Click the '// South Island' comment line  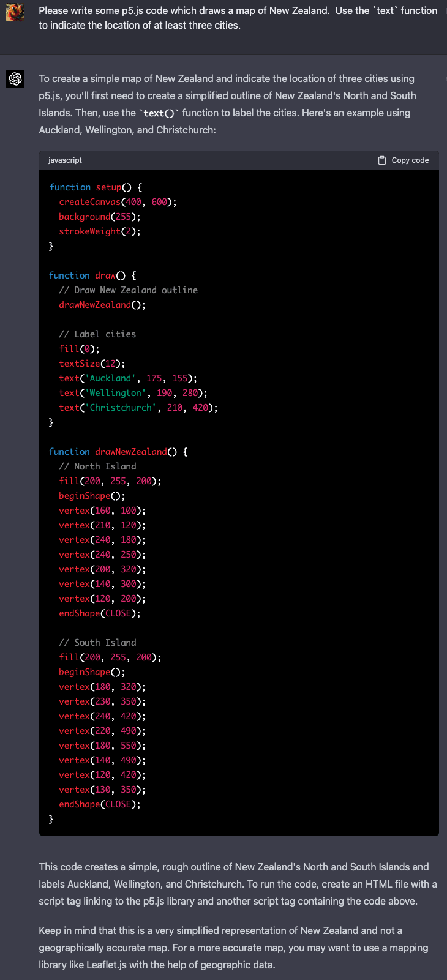pos(97,643)
